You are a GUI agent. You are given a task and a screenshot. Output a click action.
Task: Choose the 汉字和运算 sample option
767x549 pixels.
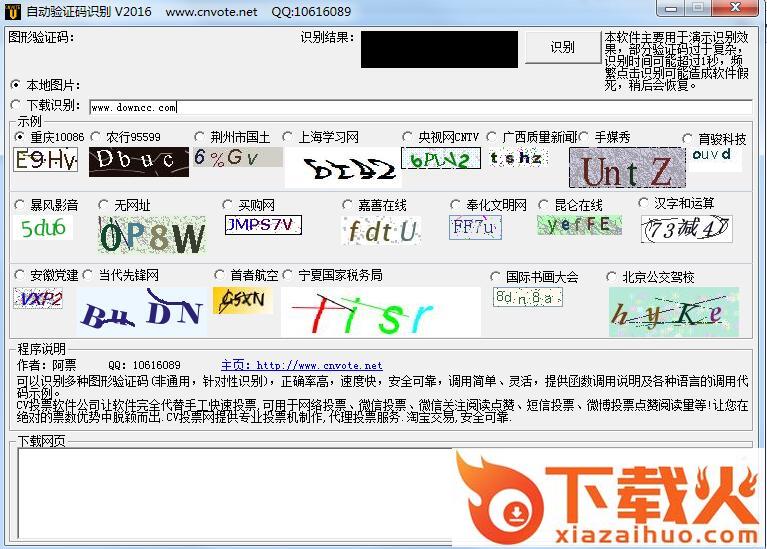pyautogui.click(x=643, y=203)
